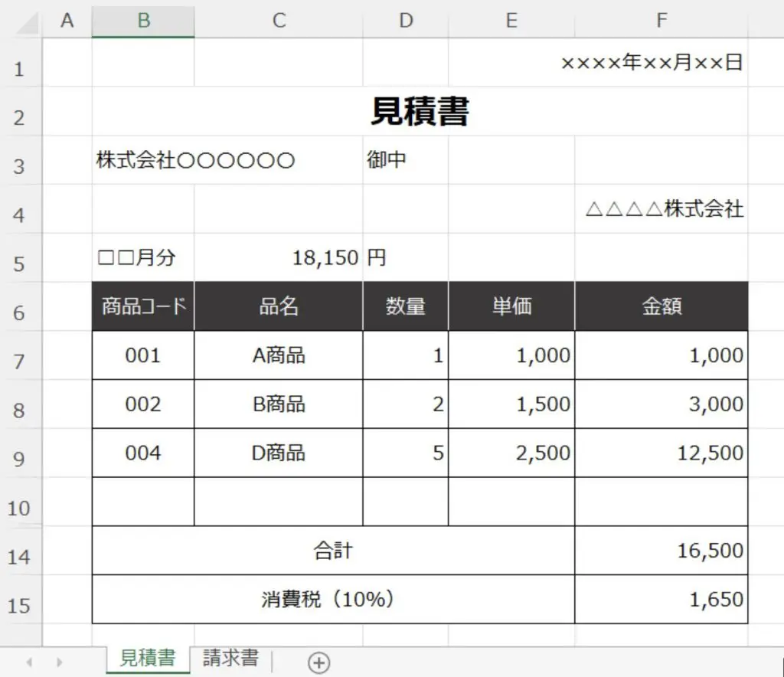The image size is (784, 677).
Task: Click the 消費税（10%）cell
Action: point(332,599)
